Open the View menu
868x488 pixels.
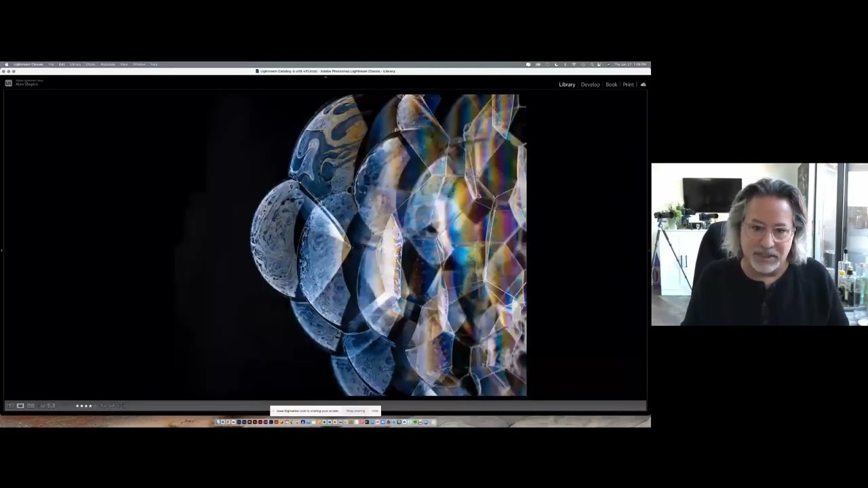pos(124,64)
